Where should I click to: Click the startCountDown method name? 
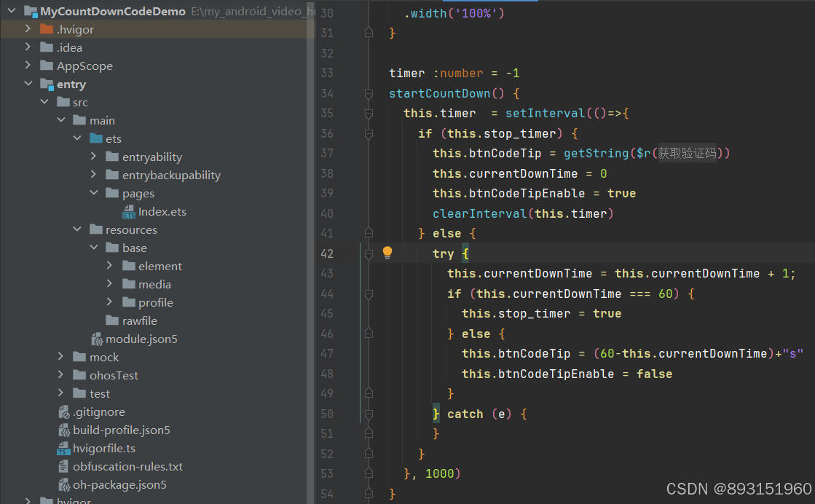[x=440, y=93]
